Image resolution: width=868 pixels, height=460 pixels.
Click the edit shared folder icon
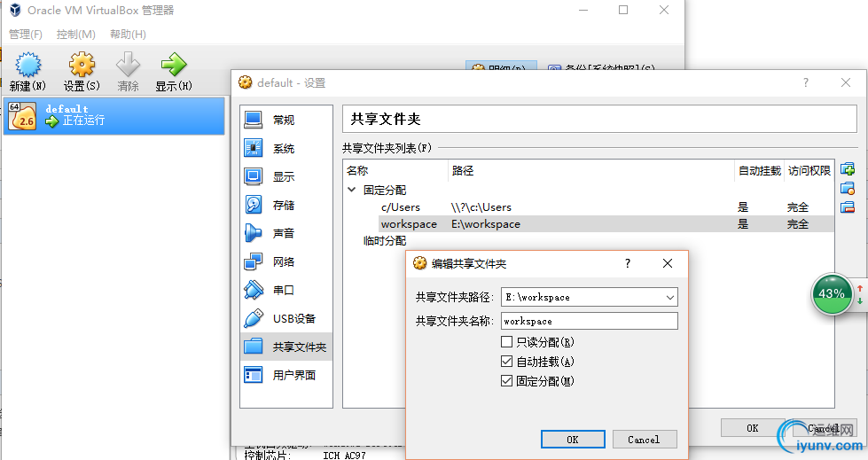[848, 188]
